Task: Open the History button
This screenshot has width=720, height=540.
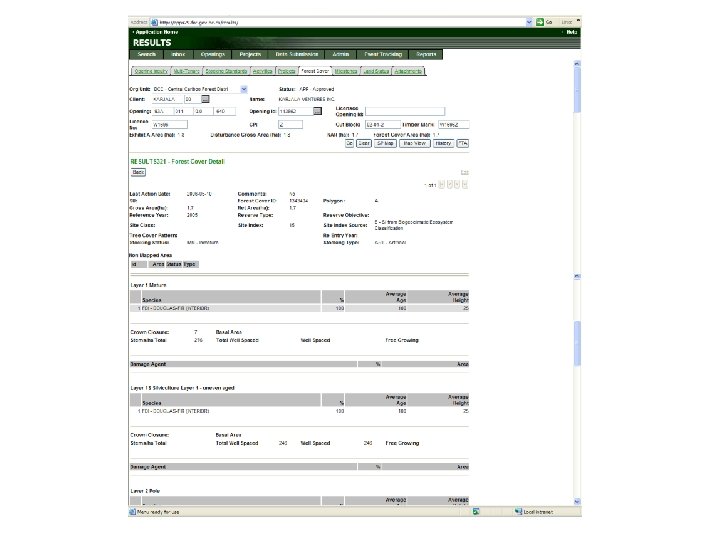Action: click(443, 143)
